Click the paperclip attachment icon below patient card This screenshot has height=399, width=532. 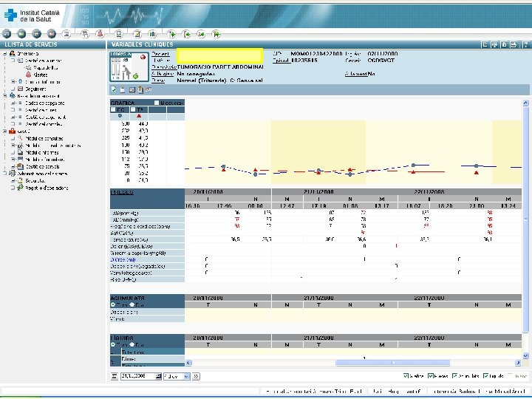pyautogui.click(x=140, y=89)
